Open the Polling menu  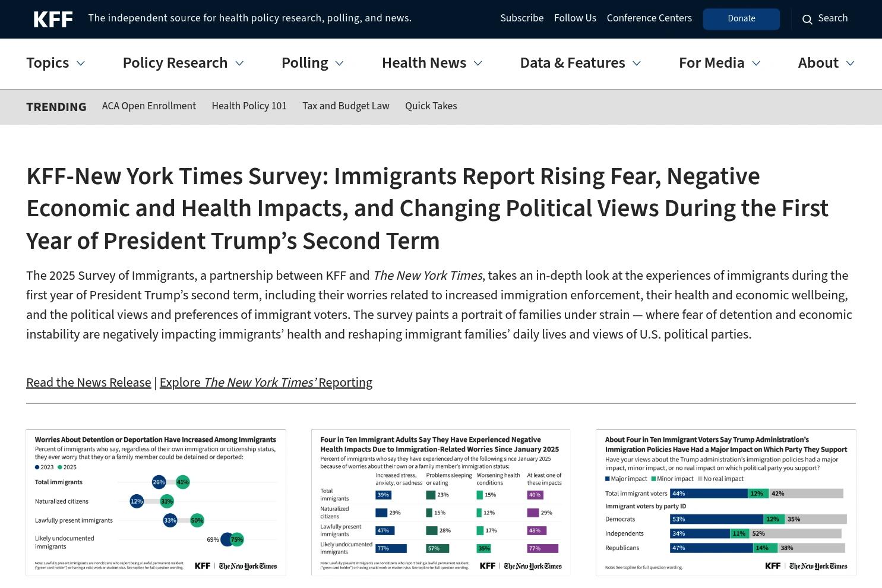(x=305, y=63)
